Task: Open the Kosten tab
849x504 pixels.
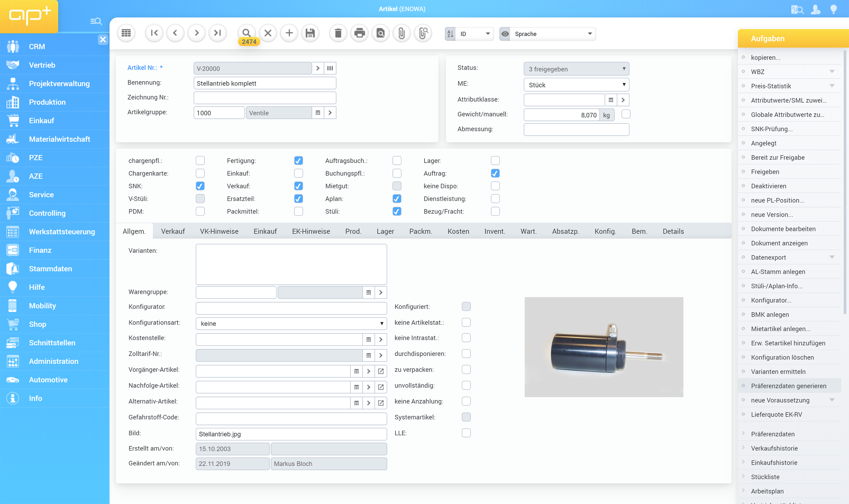Action: pyautogui.click(x=458, y=231)
